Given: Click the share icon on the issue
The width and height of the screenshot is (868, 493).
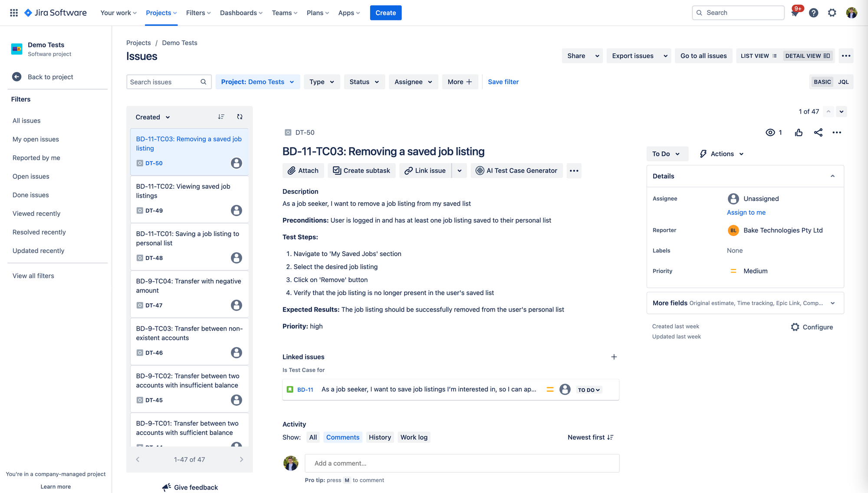Looking at the screenshot, I should pos(818,133).
